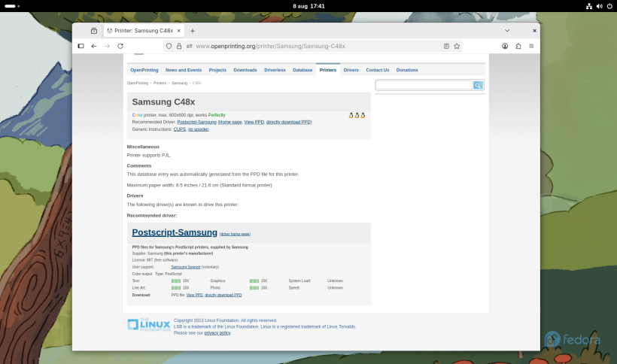
Task: Open the Contact Us nav item
Action: point(378,70)
